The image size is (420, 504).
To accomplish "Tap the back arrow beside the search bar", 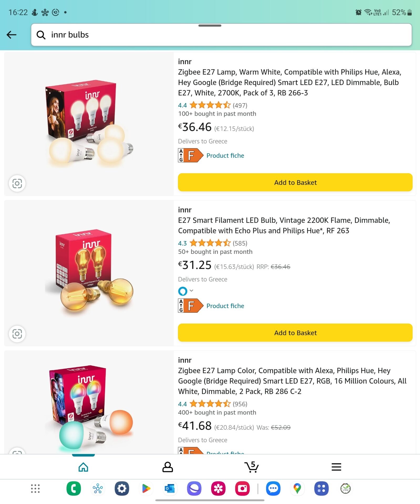I will pyautogui.click(x=12, y=35).
